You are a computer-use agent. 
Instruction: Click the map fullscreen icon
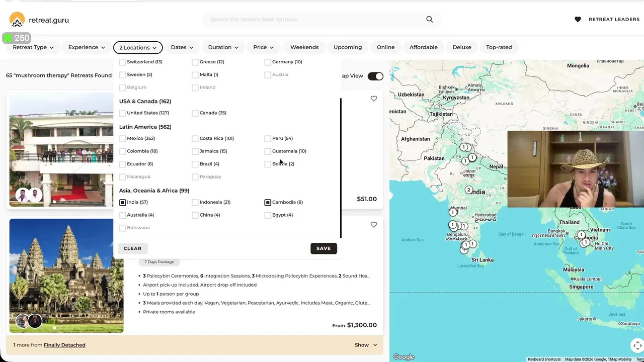[x=637, y=345]
